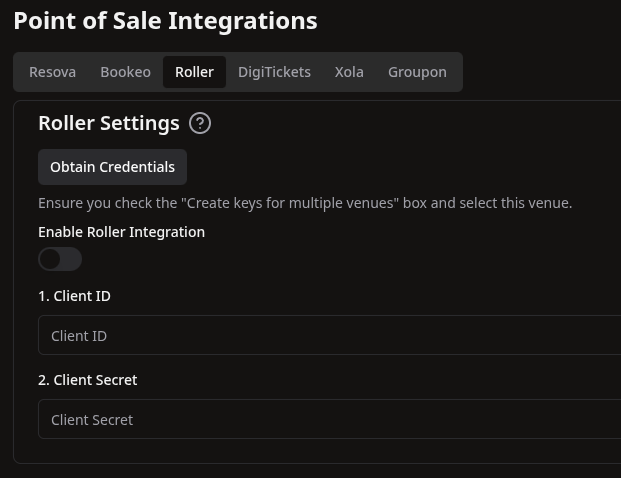Switch to the Resova tab
This screenshot has width=621, height=478.
pyautogui.click(x=52, y=72)
